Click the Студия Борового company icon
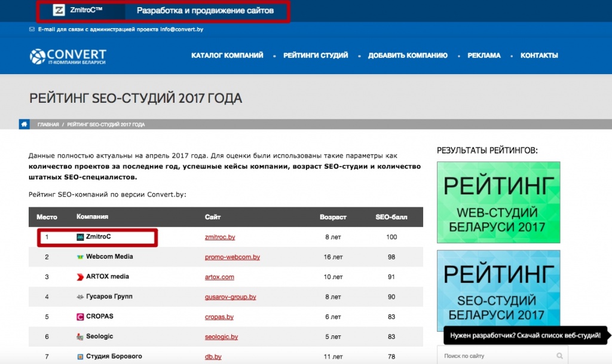 pos(80,356)
